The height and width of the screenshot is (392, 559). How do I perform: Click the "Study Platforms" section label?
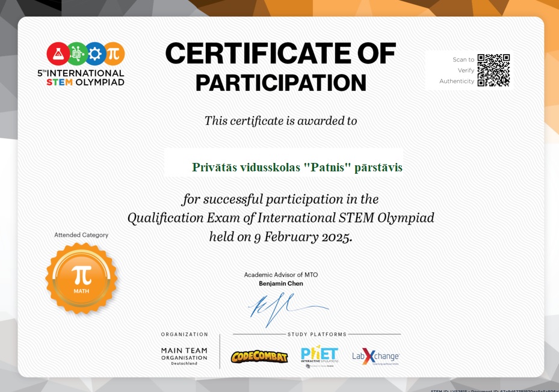[317, 334]
